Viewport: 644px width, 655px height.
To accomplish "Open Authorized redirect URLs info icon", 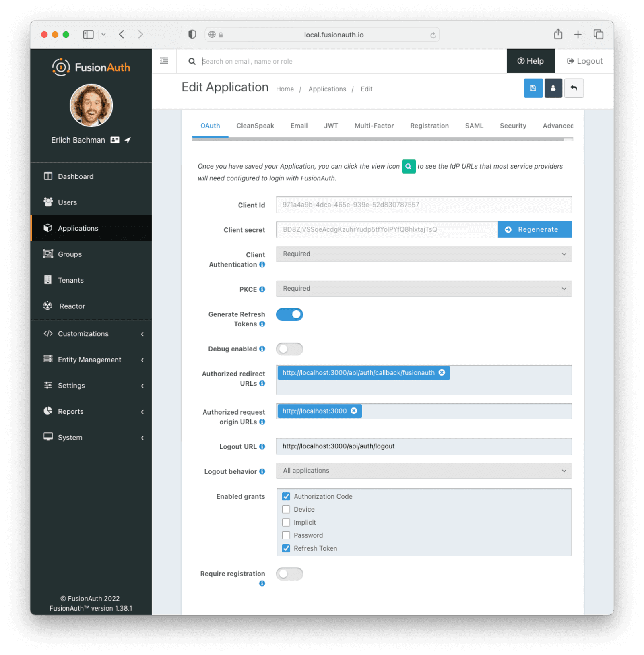I will click(262, 384).
